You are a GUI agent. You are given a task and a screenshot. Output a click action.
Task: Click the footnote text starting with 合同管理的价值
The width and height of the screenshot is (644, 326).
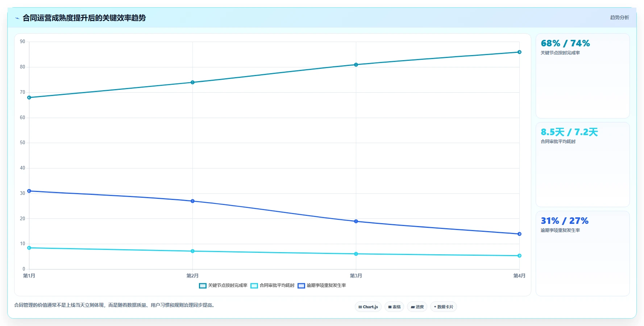[115, 305]
